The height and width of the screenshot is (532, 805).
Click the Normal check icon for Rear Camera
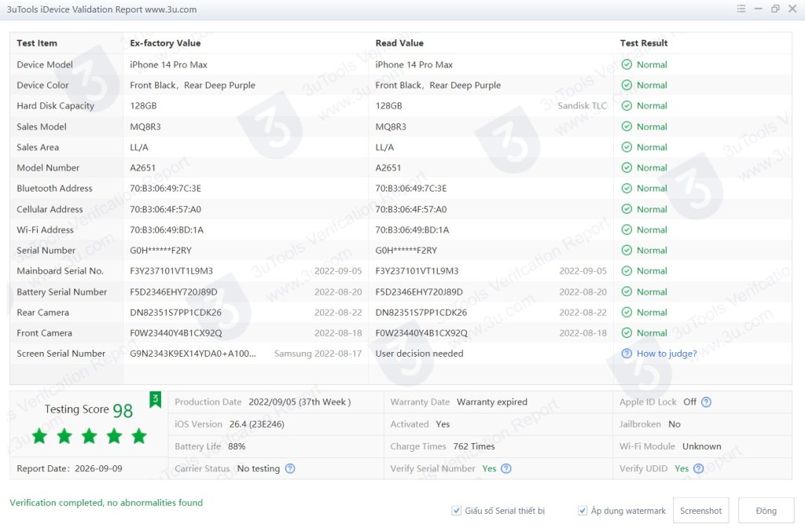tap(627, 313)
